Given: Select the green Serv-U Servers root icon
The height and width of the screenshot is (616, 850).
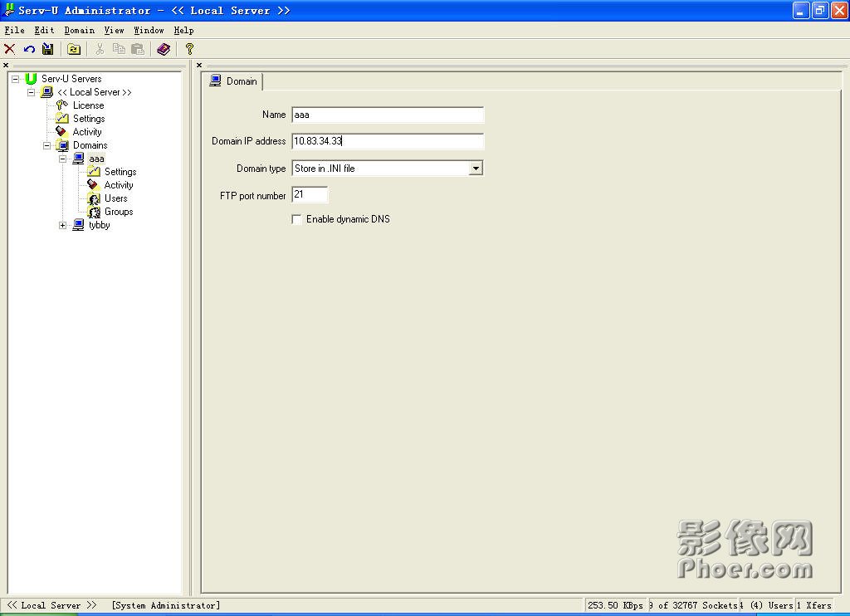Looking at the screenshot, I should 31,79.
